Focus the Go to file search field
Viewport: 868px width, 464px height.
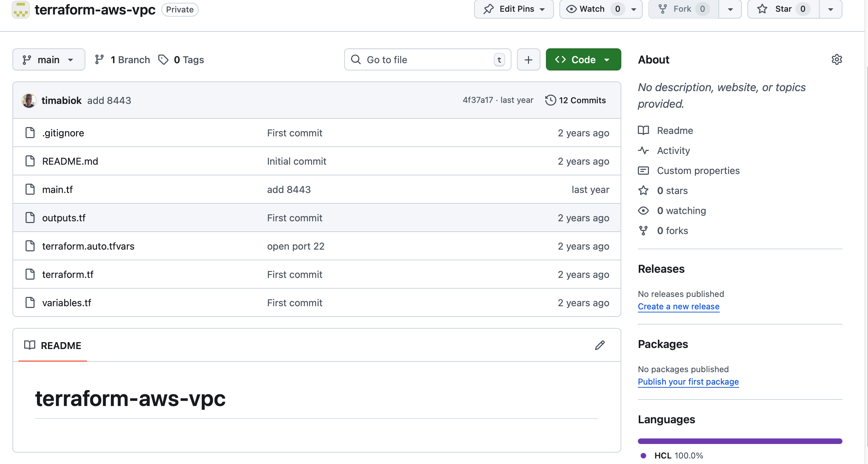point(427,60)
